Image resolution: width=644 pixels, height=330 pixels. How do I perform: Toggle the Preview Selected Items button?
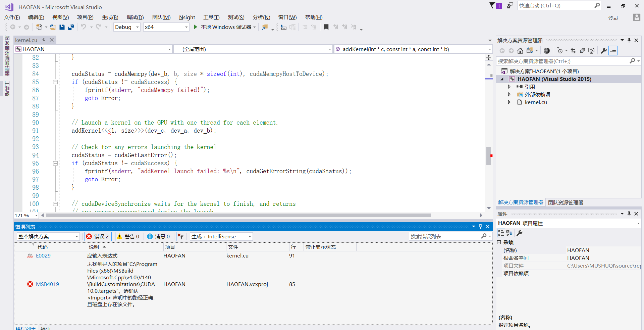(613, 51)
